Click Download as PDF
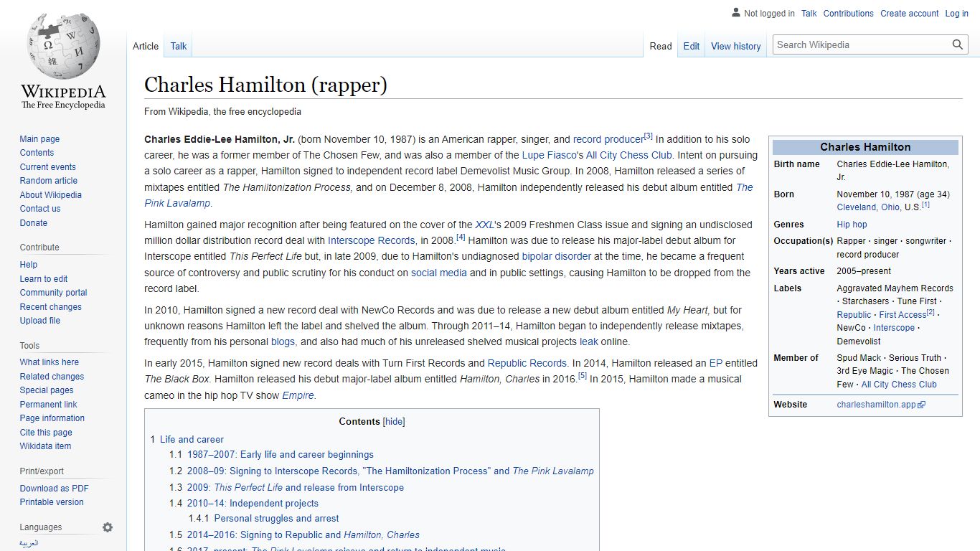Viewport: 980px width, 551px height. click(55, 489)
